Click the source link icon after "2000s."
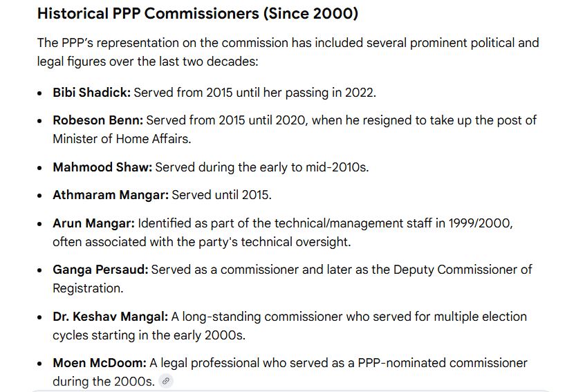Screen dimensions: 574x392 click(166, 381)
